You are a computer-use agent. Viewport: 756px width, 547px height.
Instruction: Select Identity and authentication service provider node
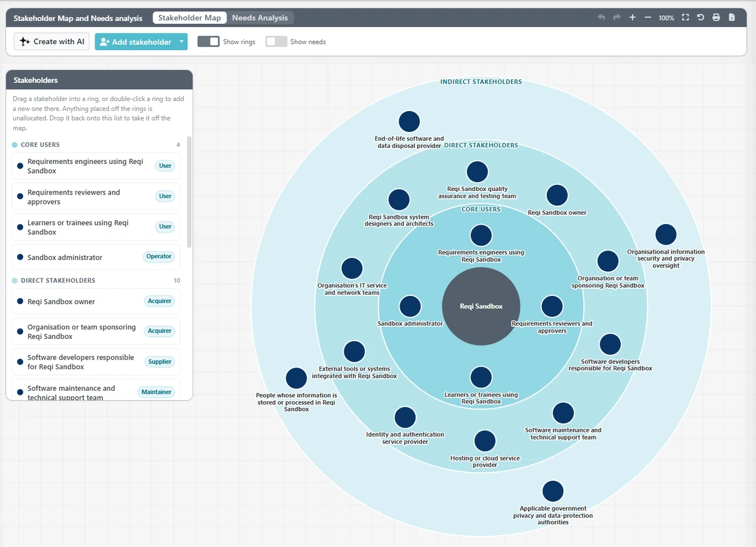(x=405, y=418)
